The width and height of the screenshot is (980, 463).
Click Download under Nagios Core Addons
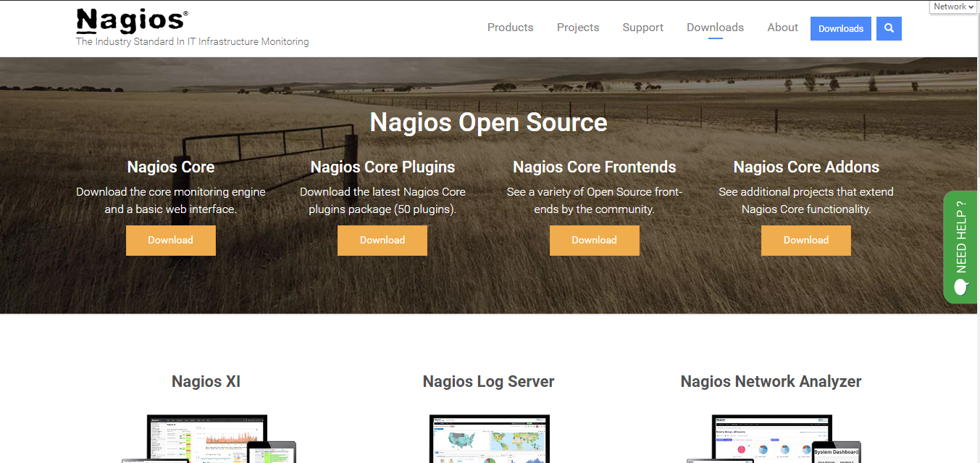(806, 240)
